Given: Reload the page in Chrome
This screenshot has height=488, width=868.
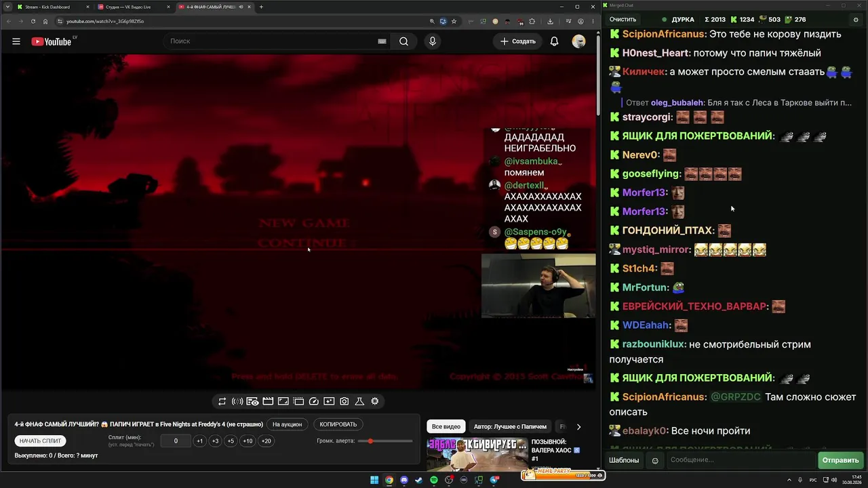Looking at the screenshot, I should point(33,21).
